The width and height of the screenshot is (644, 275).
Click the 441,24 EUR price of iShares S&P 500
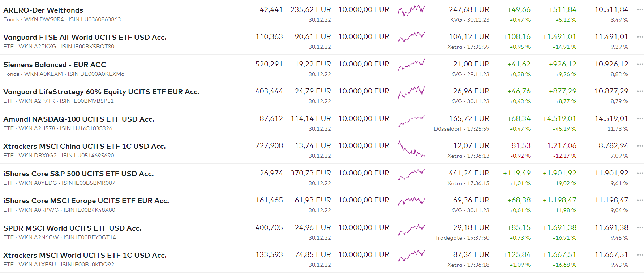click(469, 173)
